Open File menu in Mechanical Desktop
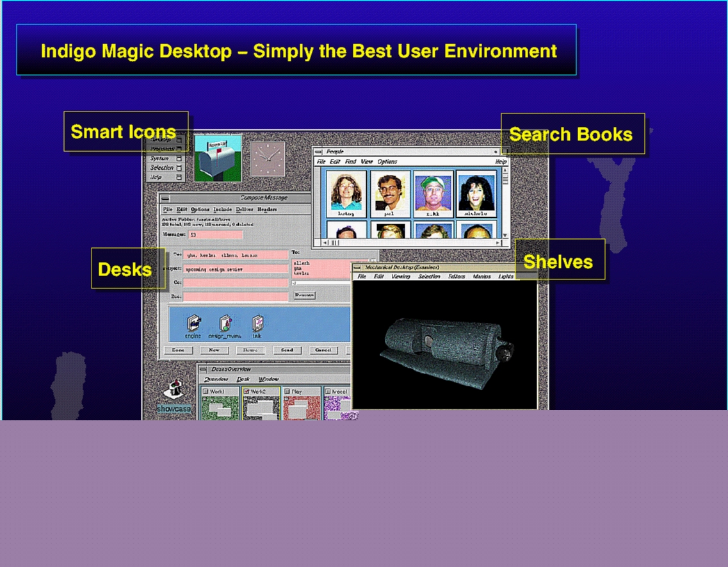The image size is (728, 567). [x=362, y=277]
